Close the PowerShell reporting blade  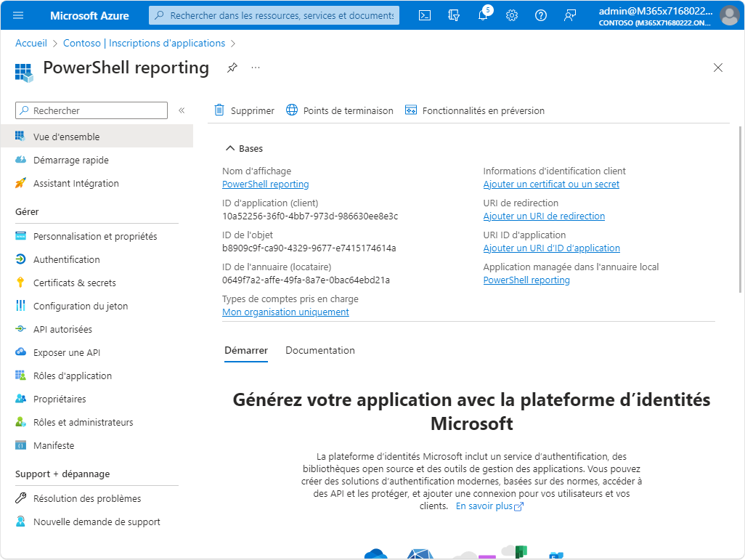tap(718, 68)
